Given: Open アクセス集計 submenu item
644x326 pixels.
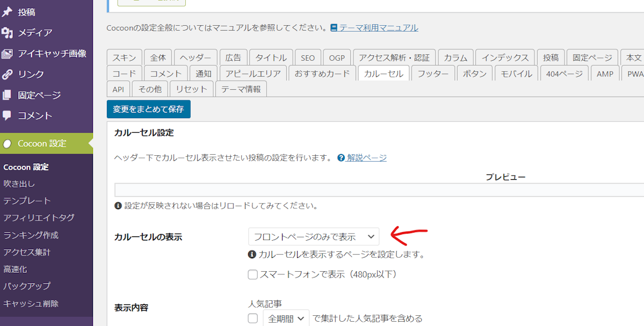Looking at the screenshot, I should (x=27, y=252).
